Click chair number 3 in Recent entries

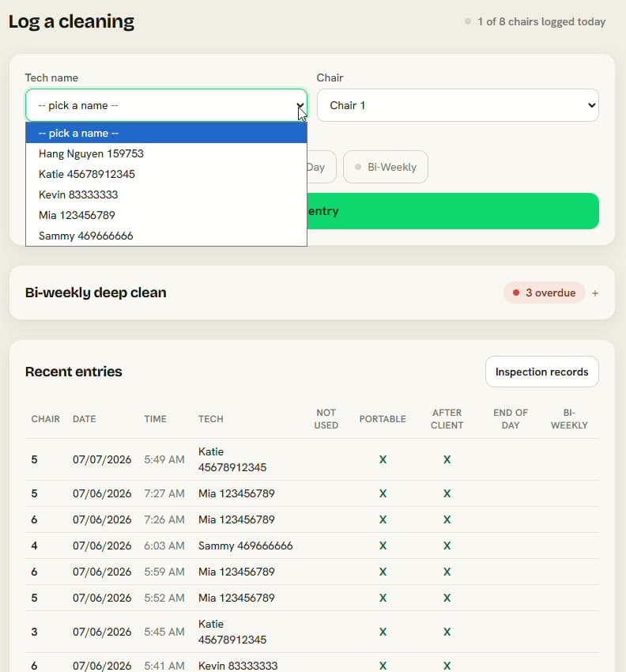tap(34, 632)
